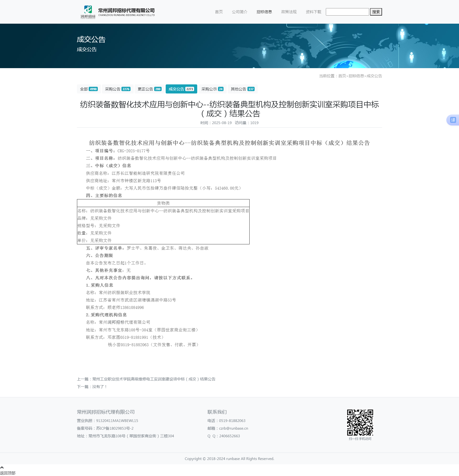Image resolution: width=459 pixels, height=476 pixels.
Task: Open the floating translate icon
Action: (x=453, y=120)
